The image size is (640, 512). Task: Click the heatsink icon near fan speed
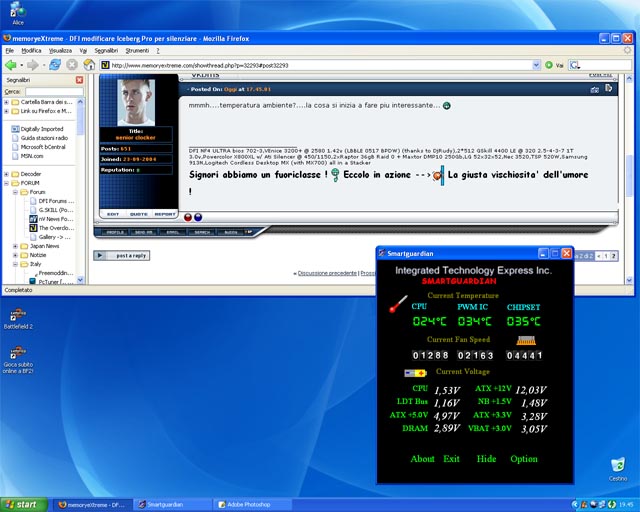tap(526, 340)
